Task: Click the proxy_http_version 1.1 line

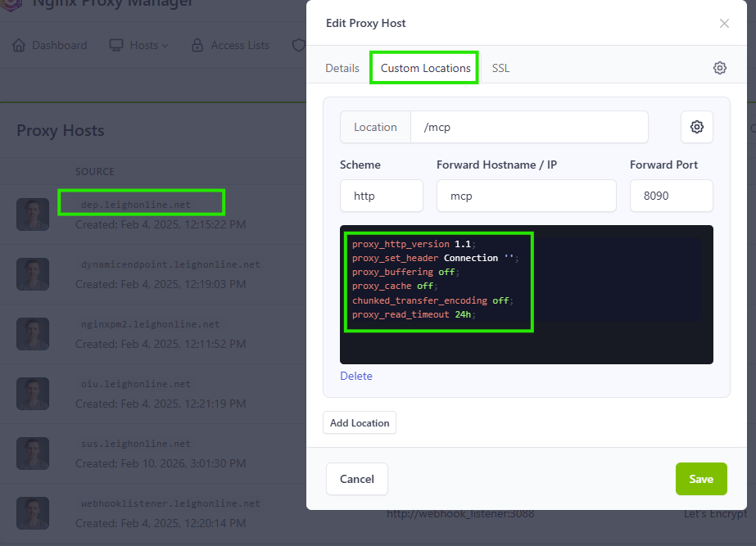Action: pyautogui.click(x=414, y=244)
